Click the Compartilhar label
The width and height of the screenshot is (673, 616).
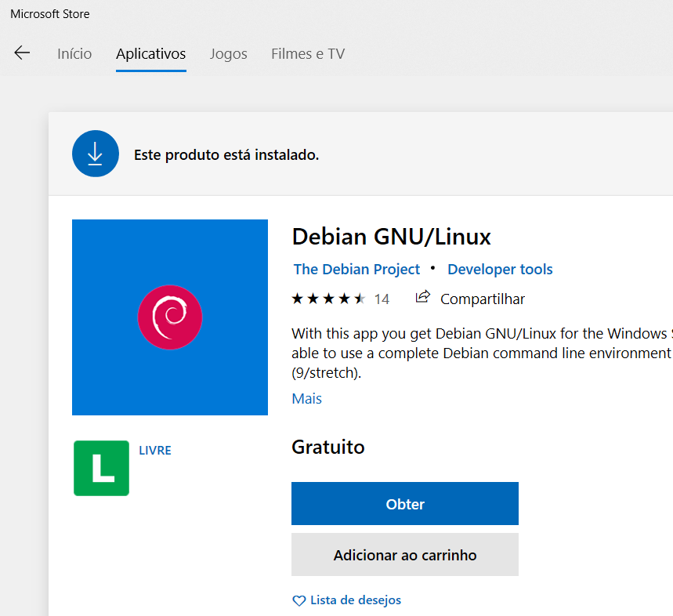pyautogui.click(x=483, y=299)
